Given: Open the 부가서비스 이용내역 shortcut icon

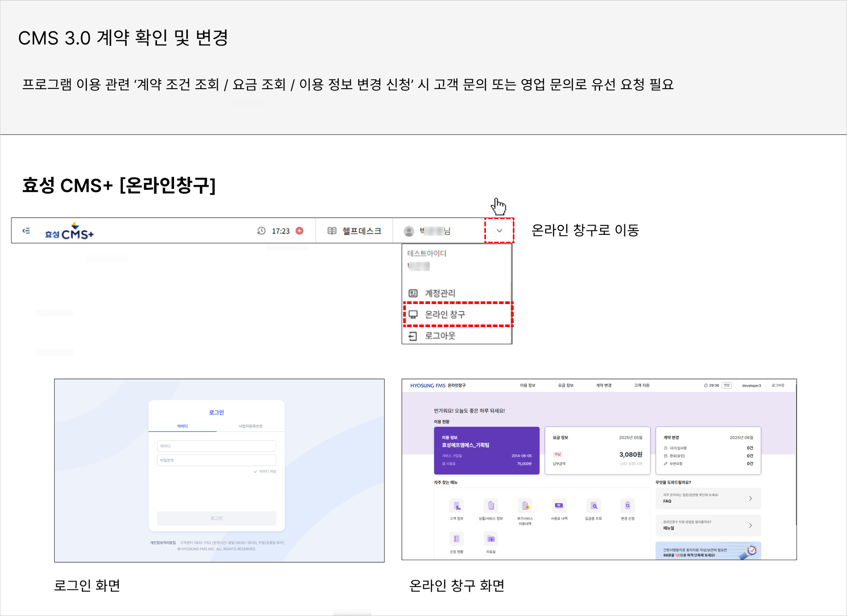Looking at the screenshot, I should click(525, 506).
